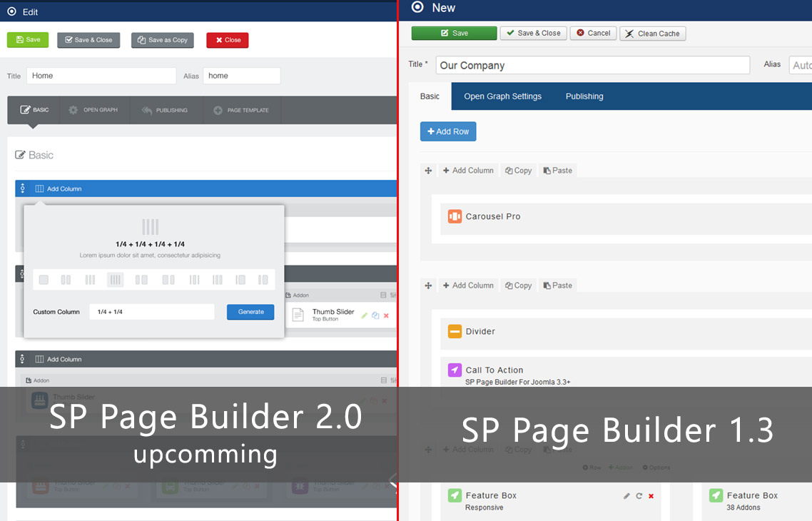Focus the Title field containing Home
This screenshot has width=812, height=521.
point(101,76)
